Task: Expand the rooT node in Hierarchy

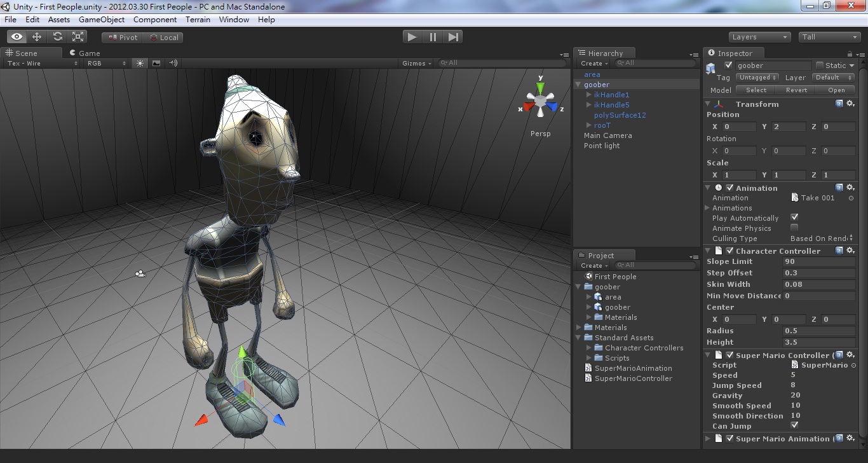Action: [589, 125]
